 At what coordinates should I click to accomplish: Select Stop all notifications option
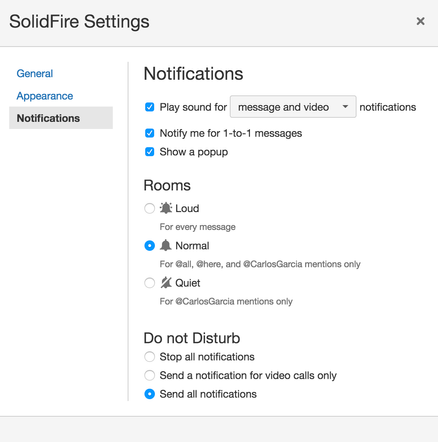pos(149,357)
